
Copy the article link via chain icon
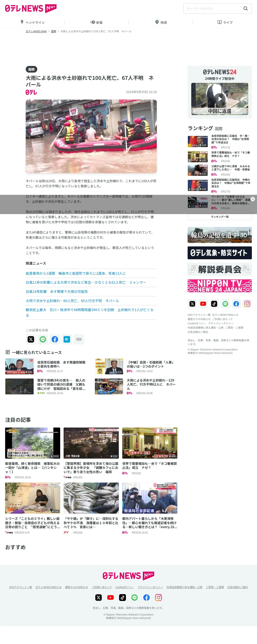coord(79,339)
